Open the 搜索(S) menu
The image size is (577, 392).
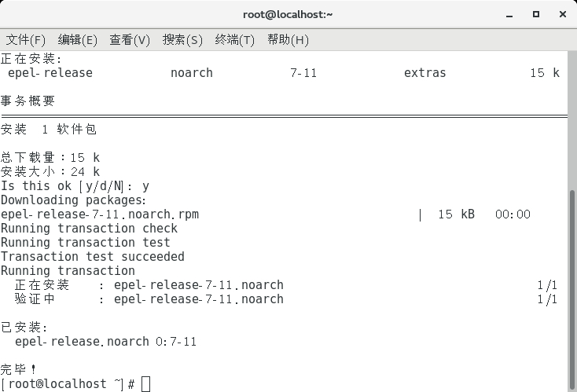182,40
